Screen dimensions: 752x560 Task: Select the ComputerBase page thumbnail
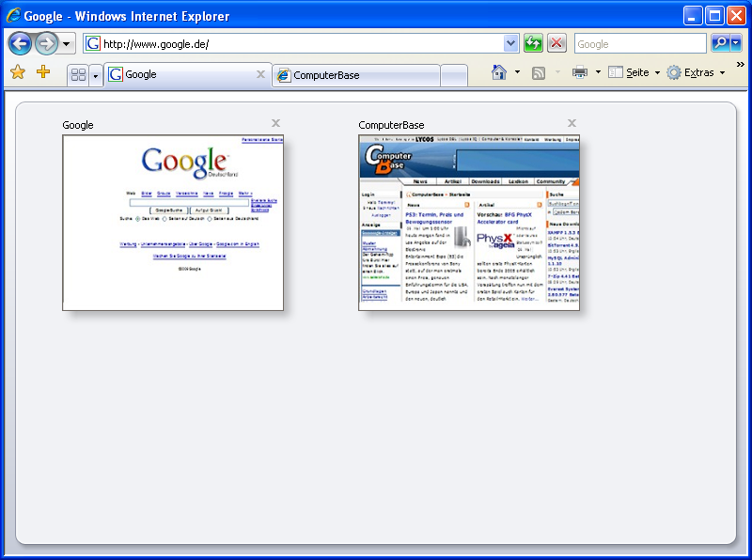[x=469, y=223]
